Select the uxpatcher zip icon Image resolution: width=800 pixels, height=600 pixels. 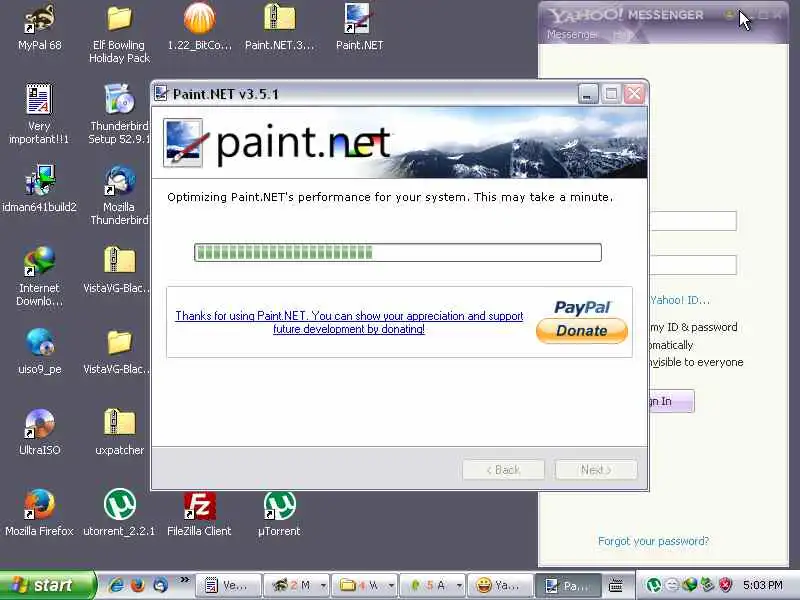(x=119, y=432)
